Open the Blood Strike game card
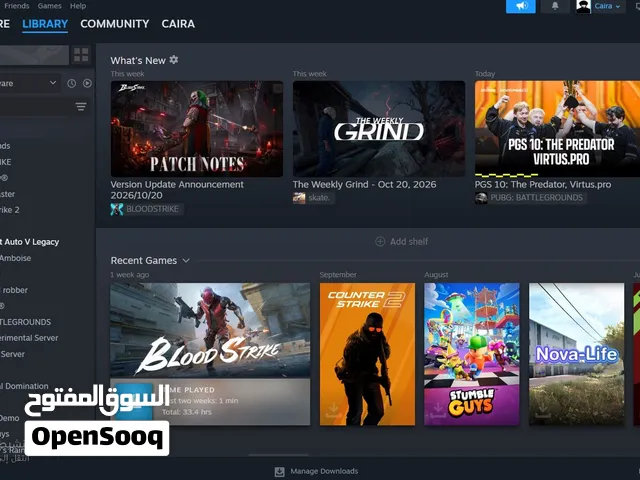Image resolution: width=640 pixels, height=480 pixels. pos(210,354)
